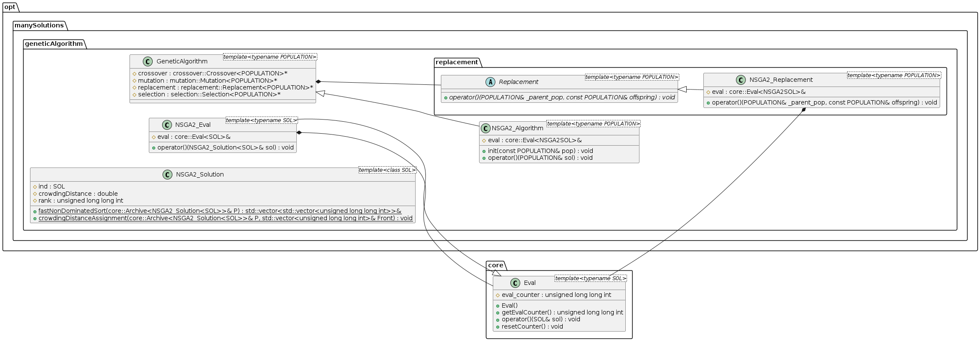Screen dimensions: 980x341
Task: Click the class icon of NSGA2_Algorithm
Action: pos(485,129)
